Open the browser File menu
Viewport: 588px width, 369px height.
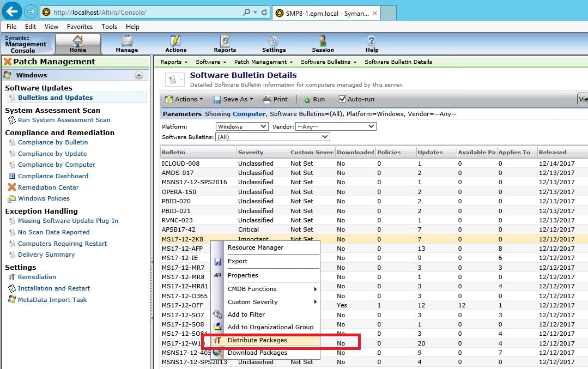pyautogui.click(x=11, y=27)
